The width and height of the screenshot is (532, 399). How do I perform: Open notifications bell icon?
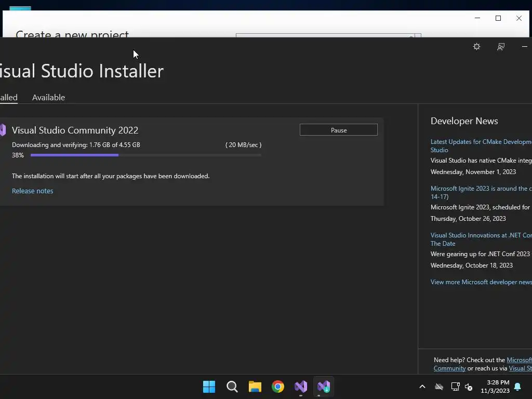pyautogui.click(x=517, y=387)
